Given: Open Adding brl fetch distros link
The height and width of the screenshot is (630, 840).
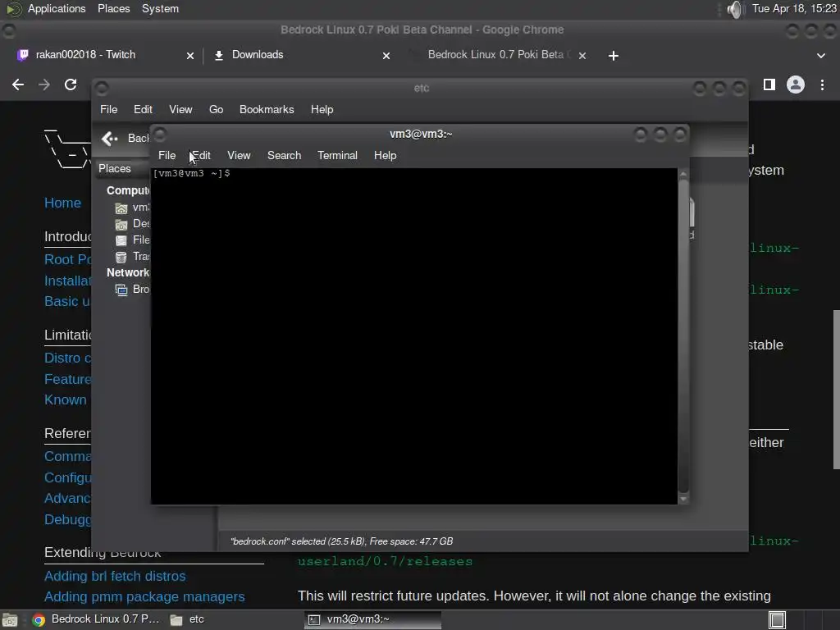Looking at the screenshot, I should 115,577.
